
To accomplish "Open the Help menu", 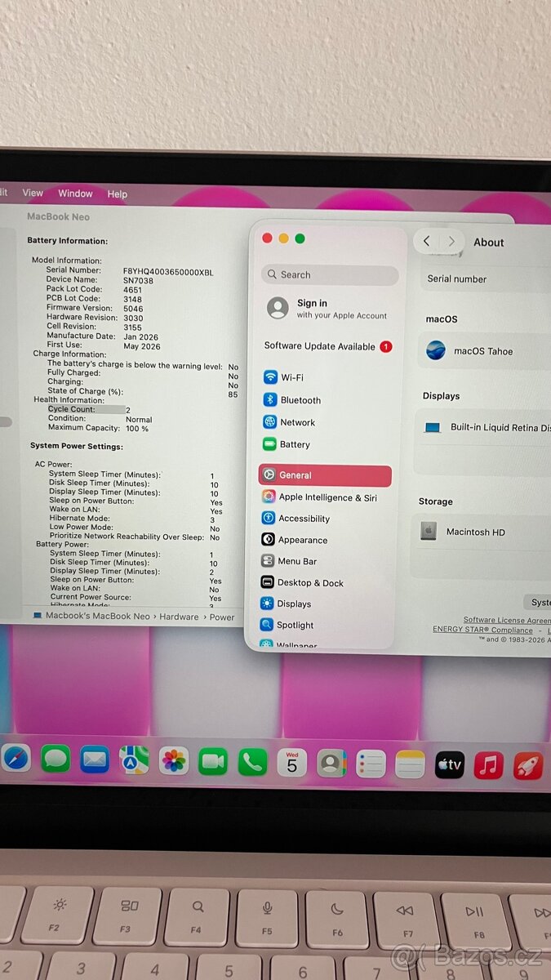I will pos(118,194).
